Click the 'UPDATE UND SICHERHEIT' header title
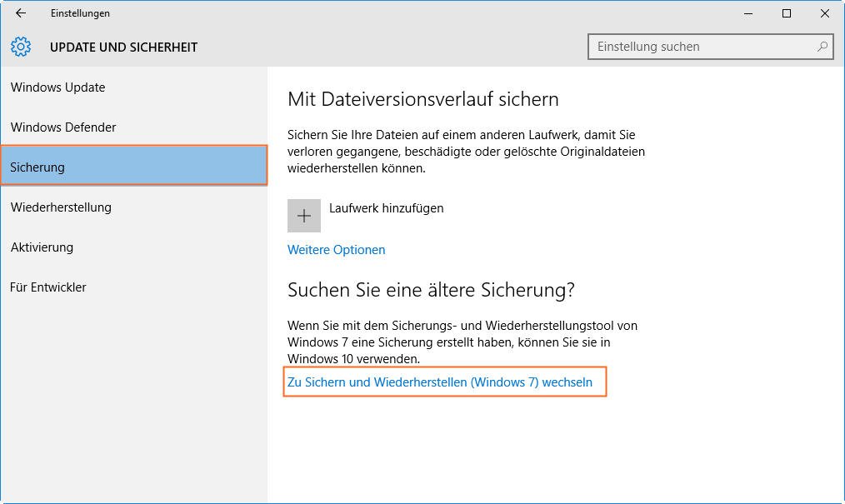The height and width of the screenshot is (504, 845). click(123, 47)
